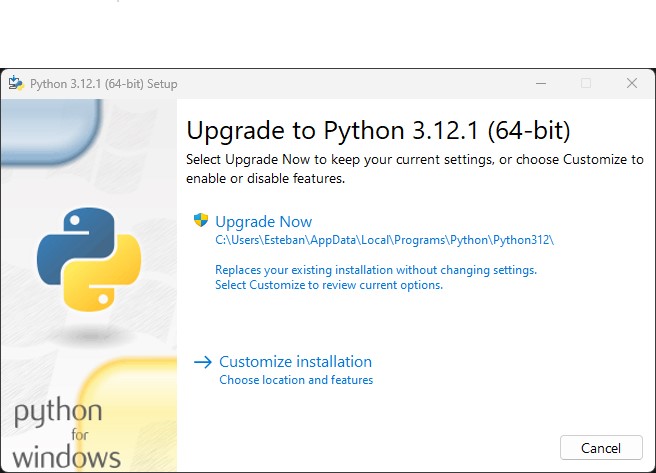Click 'Select Customize to review current options' text
656x473 pixels.
(x=329, y=285)
